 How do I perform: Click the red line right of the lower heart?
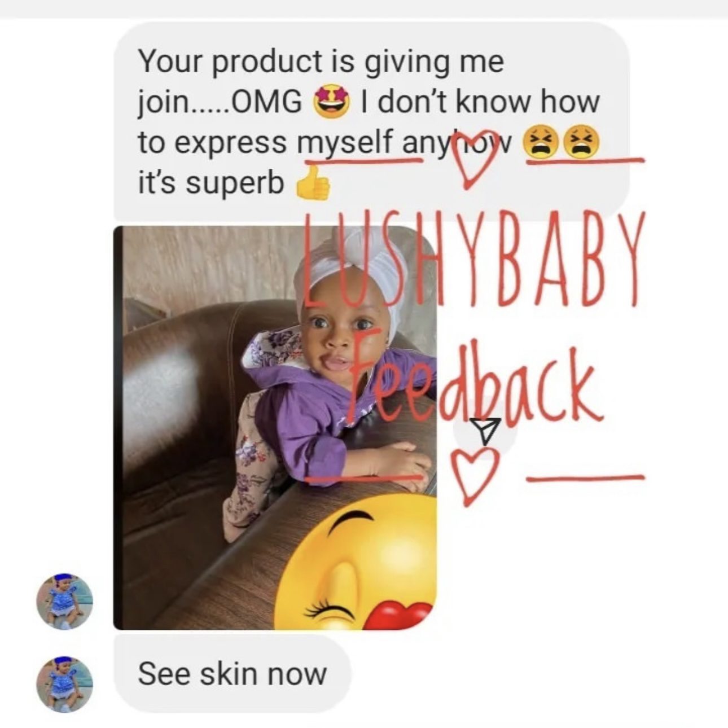point(585,480)
